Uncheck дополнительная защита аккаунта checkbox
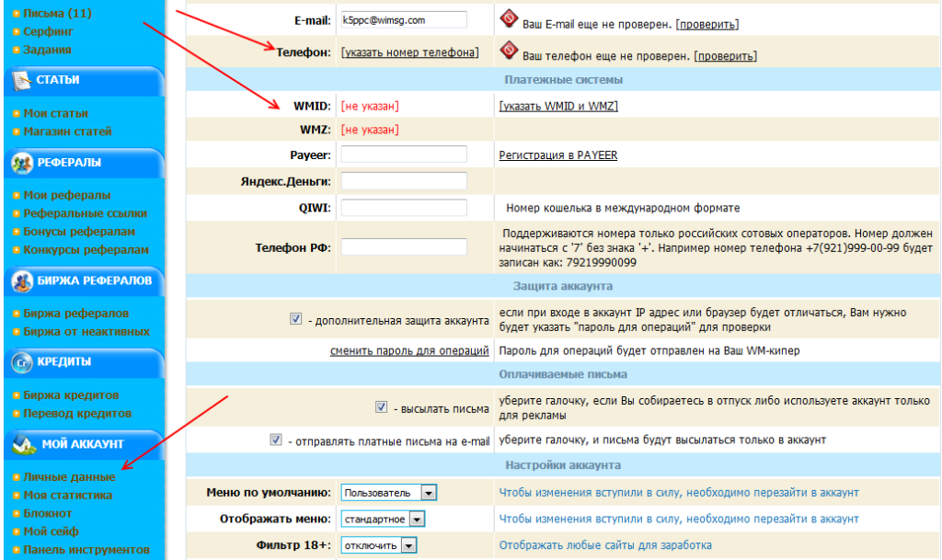Viewport: 942px width, 560px height. pyautogui.click(x=295, y=319)
